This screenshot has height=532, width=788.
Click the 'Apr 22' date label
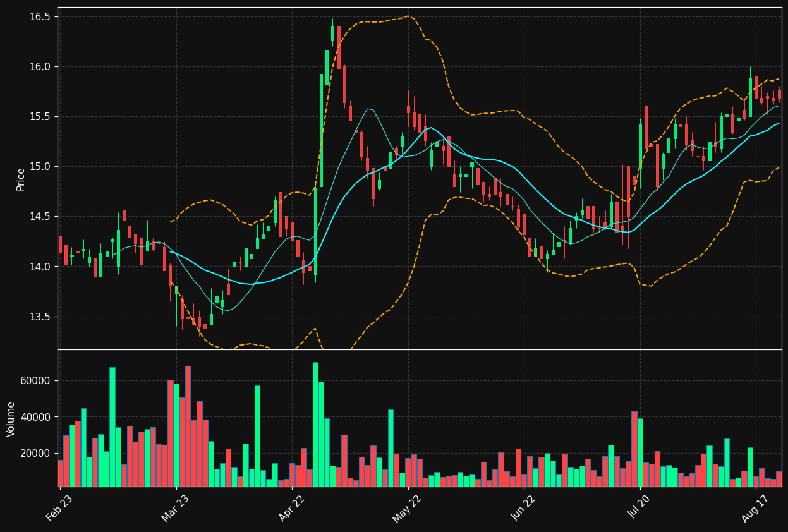pyautogui.click(x=292, y=507)
